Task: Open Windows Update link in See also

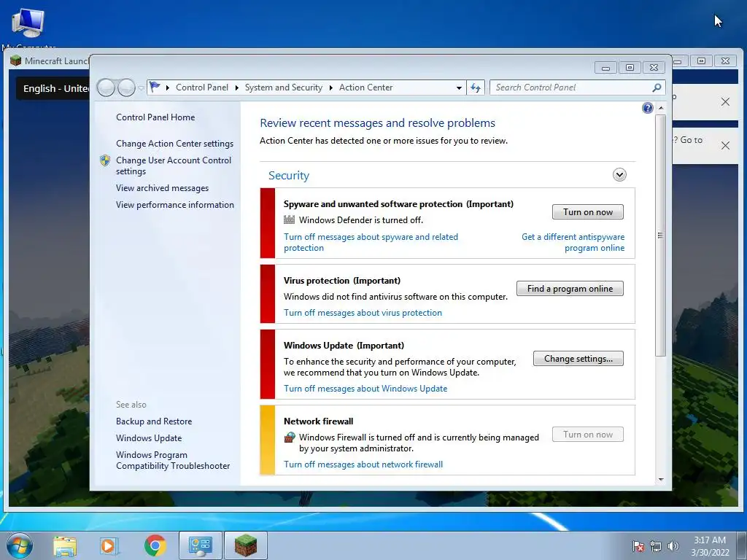Action: click(x=149, y=438)
